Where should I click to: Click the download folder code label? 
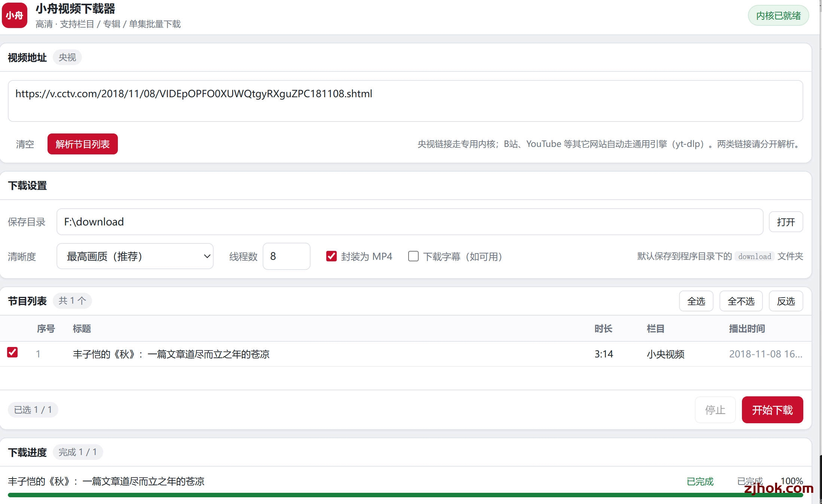(x=754, y=256)
